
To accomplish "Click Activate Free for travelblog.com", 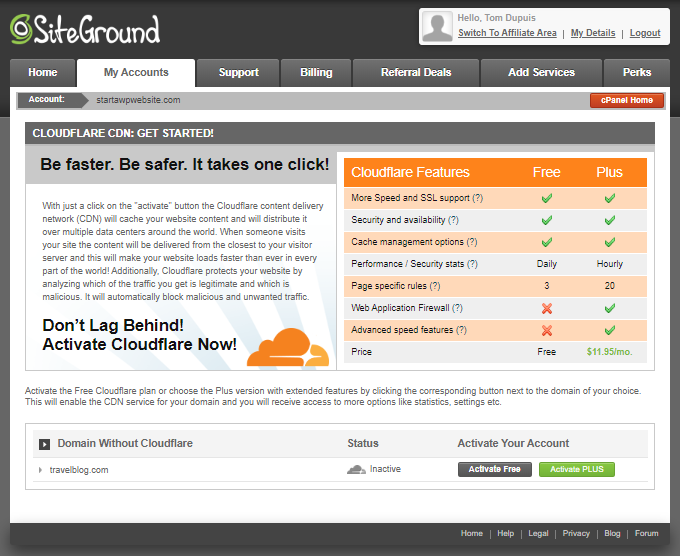I will click(494, 469).
